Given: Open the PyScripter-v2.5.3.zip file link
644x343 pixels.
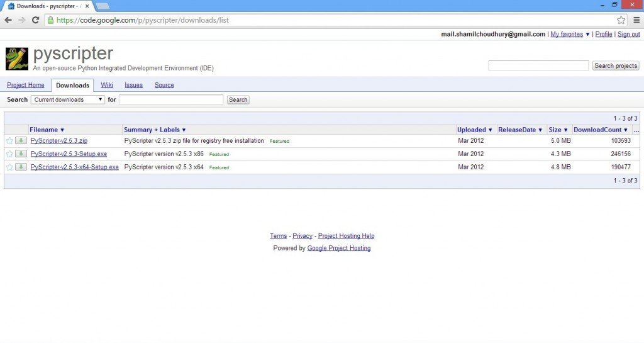Looking at the screenshot, I should click(x=58, y=141).
